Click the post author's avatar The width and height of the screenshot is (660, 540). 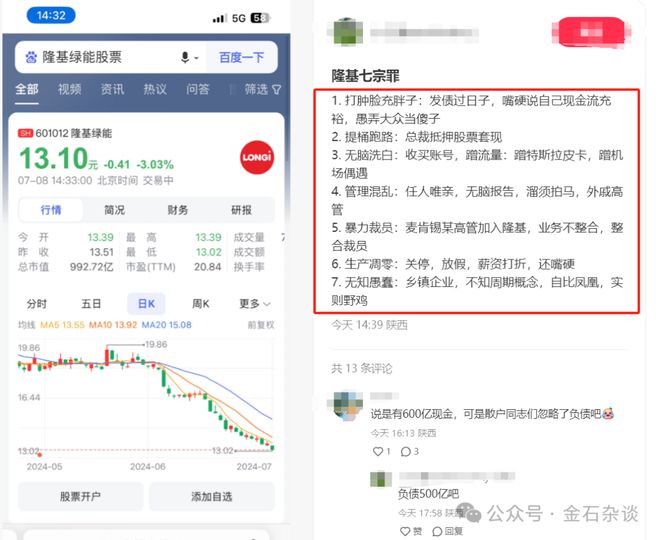click(x=347, y=32)
